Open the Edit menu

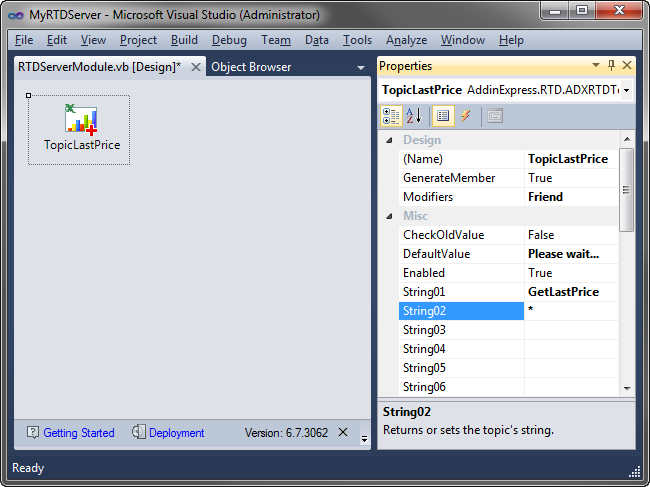click(57, 40)
